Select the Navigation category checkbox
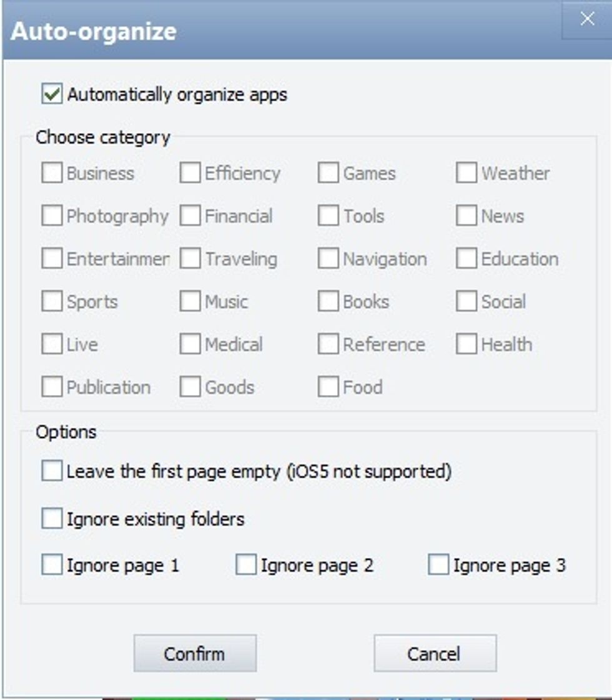Image resolution: width=612 pixels, height=700 pixels. tap(328, 259)
